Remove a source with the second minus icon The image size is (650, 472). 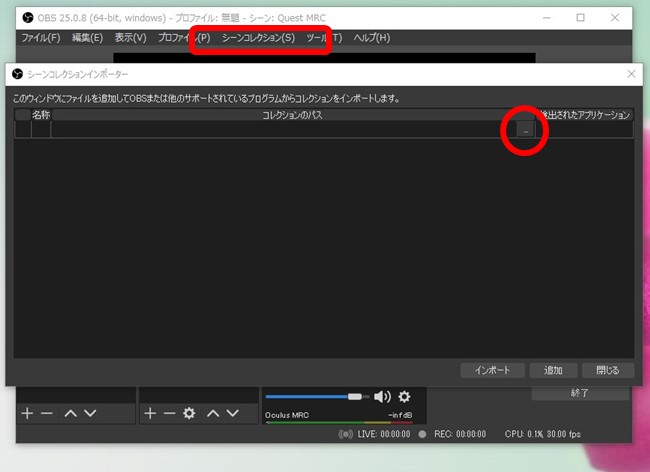(169, 413)
